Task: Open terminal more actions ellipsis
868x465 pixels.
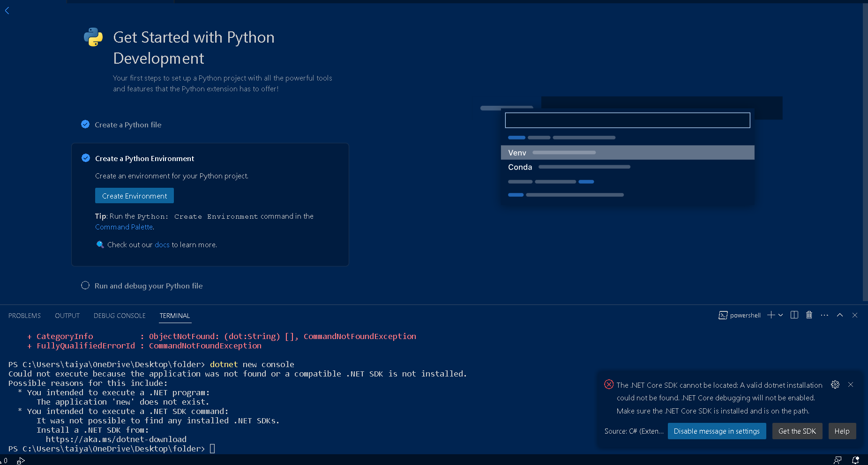Action: pyautogui.click(x=824, y=315)
